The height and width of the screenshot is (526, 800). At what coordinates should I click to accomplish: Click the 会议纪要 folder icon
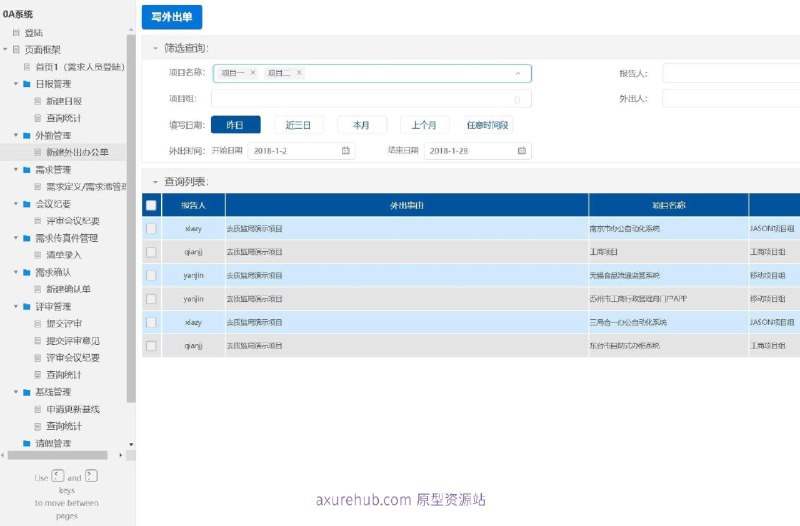point(27,204)
